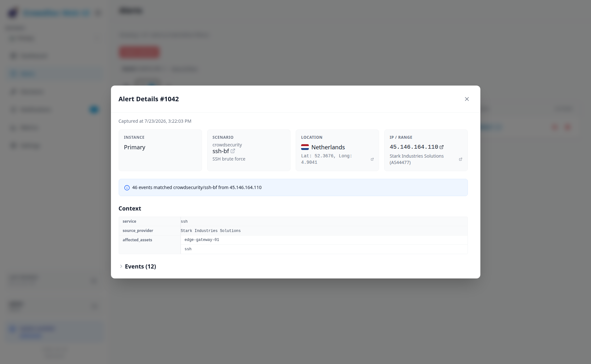Open external link icon next to ssh-bf

pyautogui.click(x=233, y=151)
